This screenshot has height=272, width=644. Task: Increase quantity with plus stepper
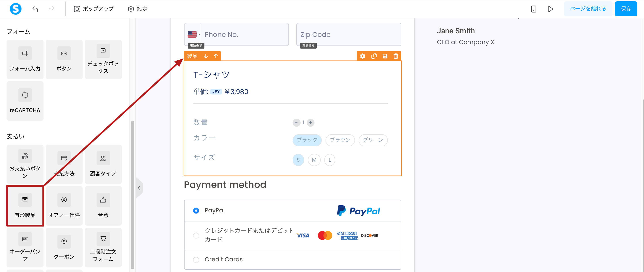pos(311,122)
